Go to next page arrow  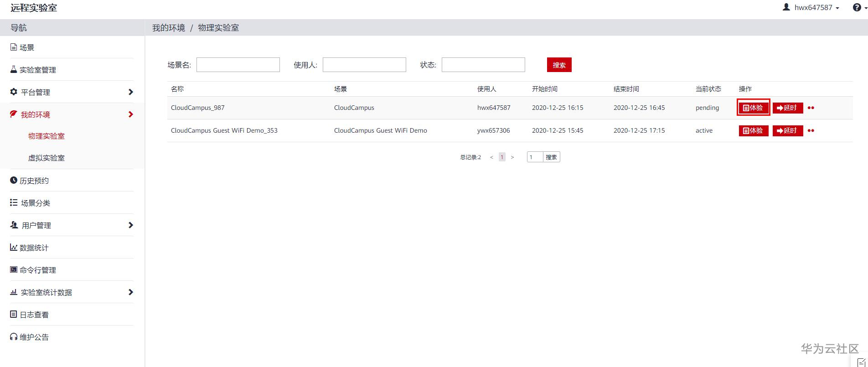512,157
